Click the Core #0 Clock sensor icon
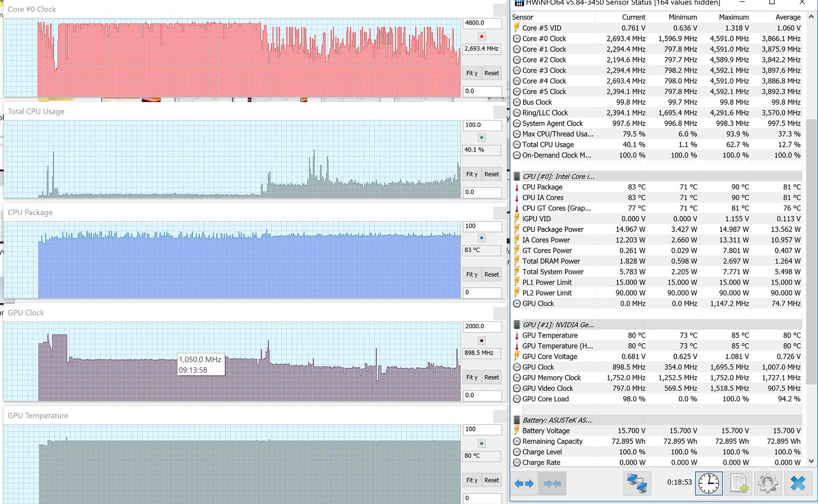818x504 pixels. (517, 38)
